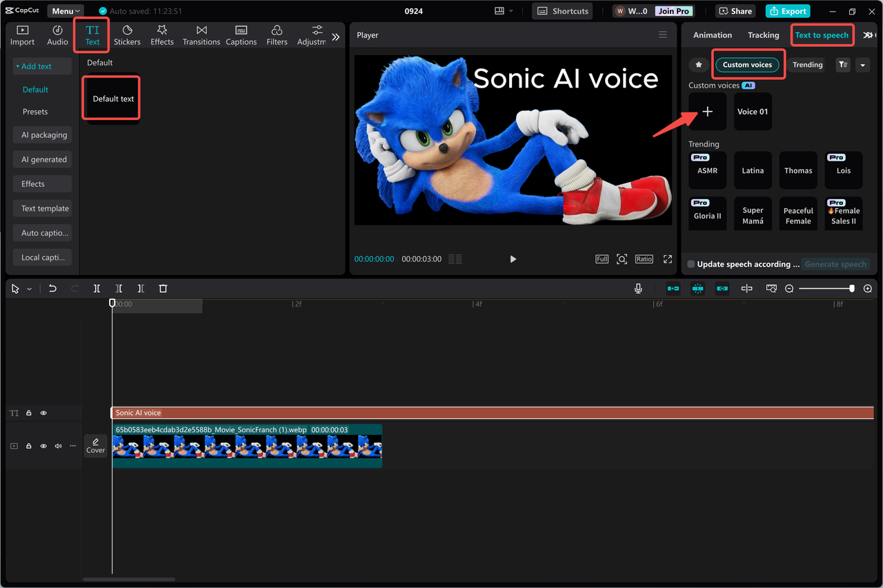Image resolution: width=883 pixels, height=588 pixels.
Task: Select the Stickers panel icon
Action: pos(127,34)
